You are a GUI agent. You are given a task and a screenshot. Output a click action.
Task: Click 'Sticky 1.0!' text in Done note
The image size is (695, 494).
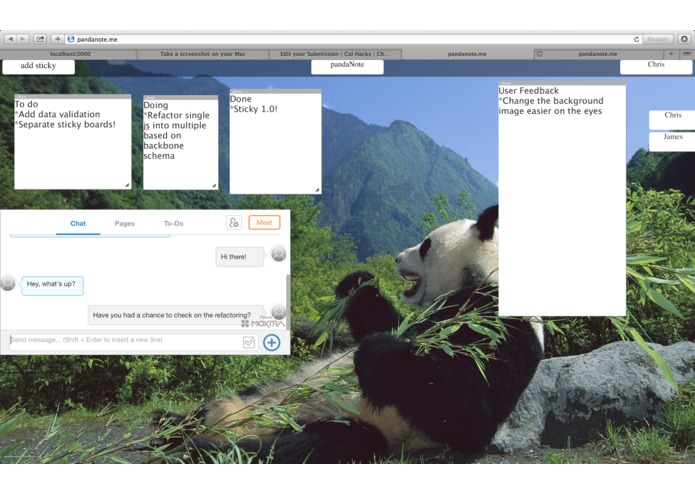[x=255, y=109]
